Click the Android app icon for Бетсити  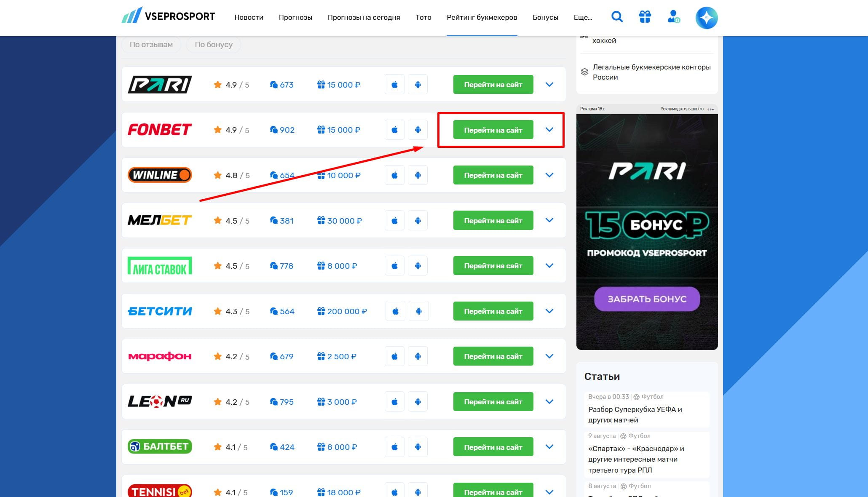click(x=418, y=311)
